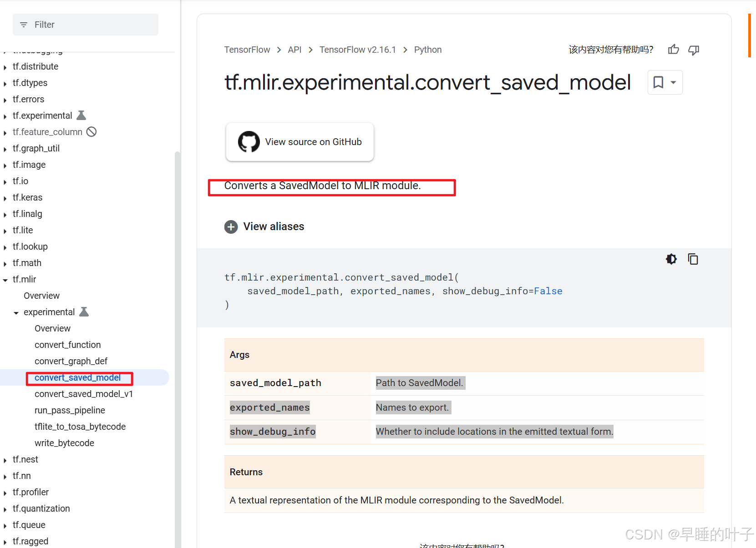Click the False default value in code
Viewport: 756px width, 548px height.
548,291
